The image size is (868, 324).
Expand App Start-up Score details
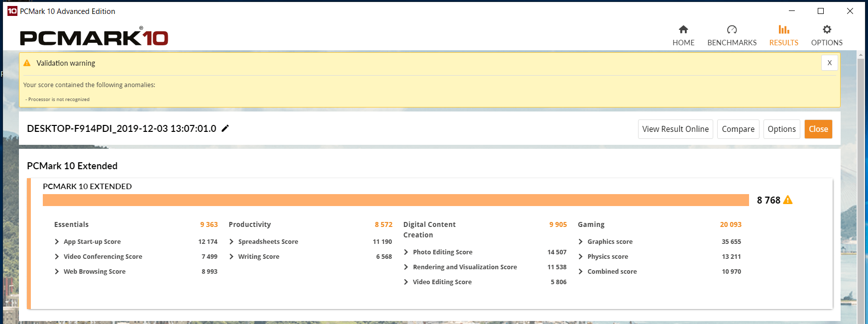point(57,242)
